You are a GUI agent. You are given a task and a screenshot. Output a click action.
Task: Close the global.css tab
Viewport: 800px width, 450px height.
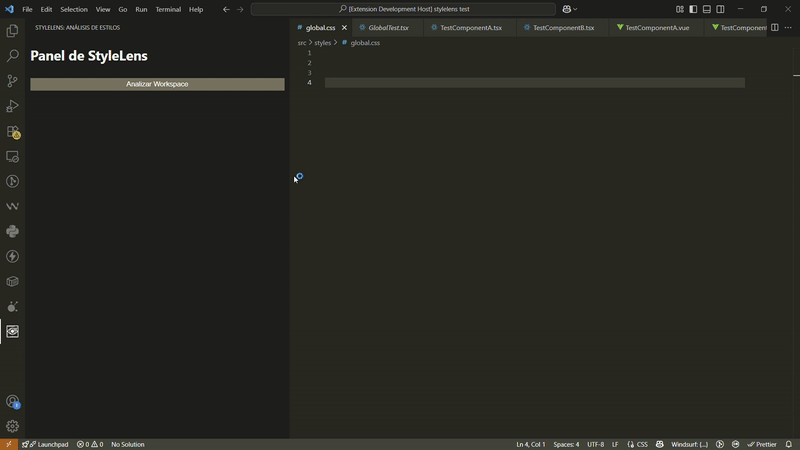pyautogui.click(x=344, y=28)
